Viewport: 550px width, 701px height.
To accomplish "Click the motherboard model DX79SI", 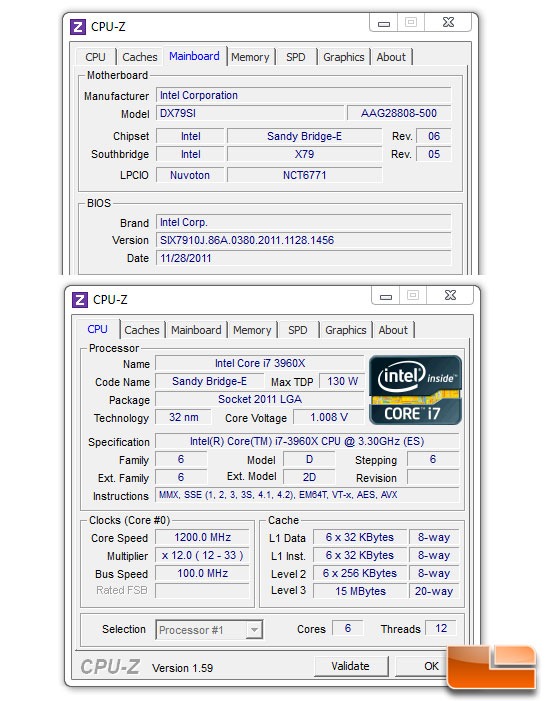I will 250,113.
